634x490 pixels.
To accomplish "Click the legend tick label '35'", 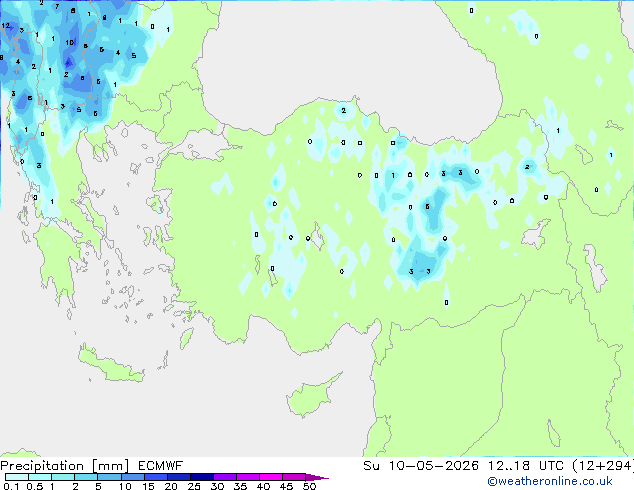I will click(x=240, y=486).
